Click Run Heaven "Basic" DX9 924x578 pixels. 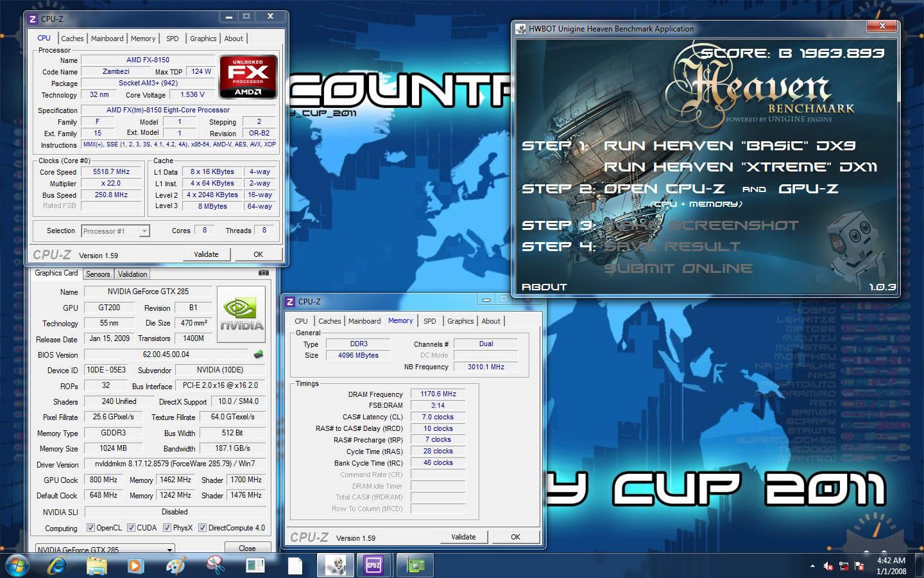coord(730,146)
